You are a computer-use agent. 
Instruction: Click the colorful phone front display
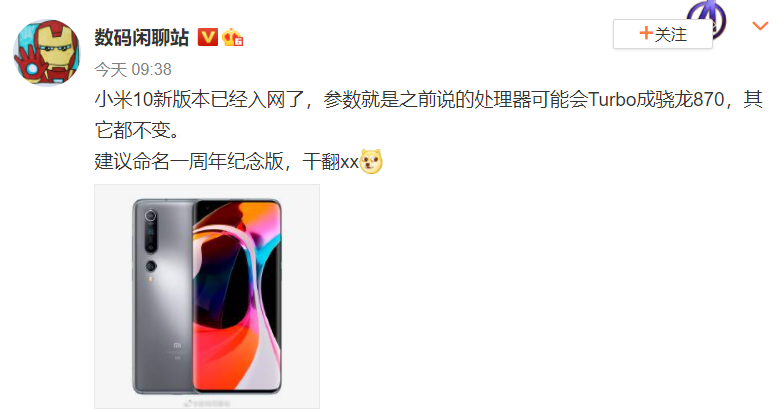237,296
